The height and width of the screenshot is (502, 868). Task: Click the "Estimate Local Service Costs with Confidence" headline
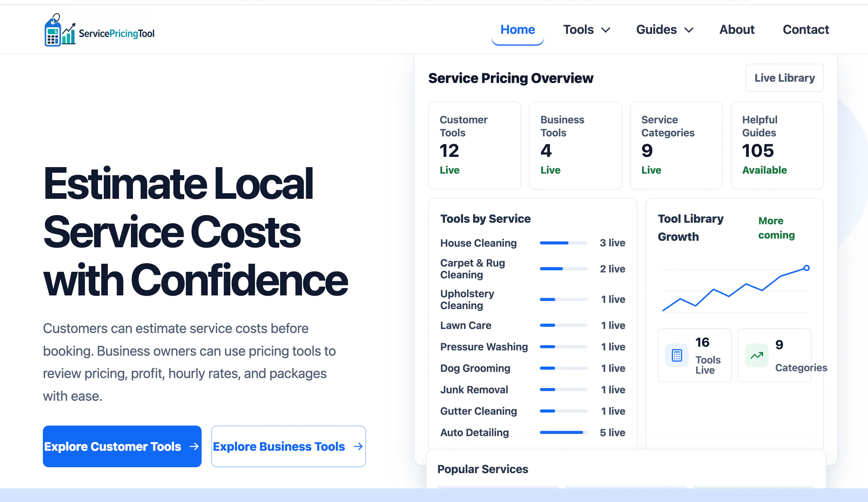(x=196, y=231)
